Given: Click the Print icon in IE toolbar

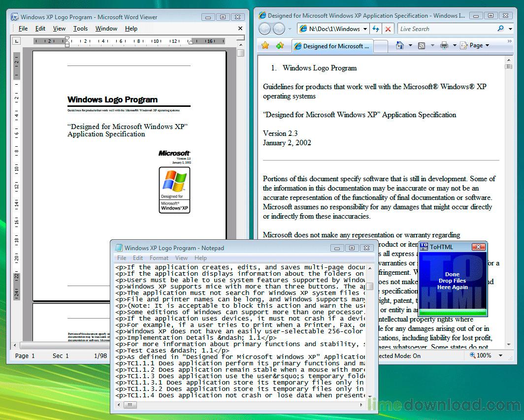Looking at the screenshot, I should click(x=444, y=45).
